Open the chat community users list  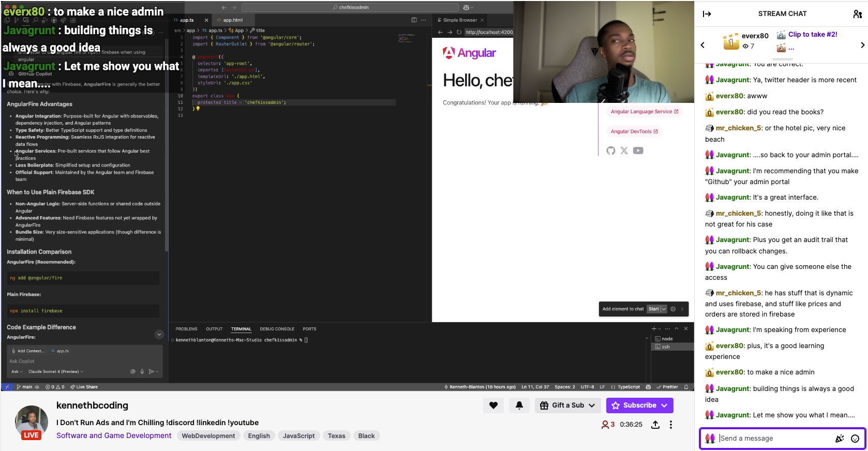[x=857, y=14]
